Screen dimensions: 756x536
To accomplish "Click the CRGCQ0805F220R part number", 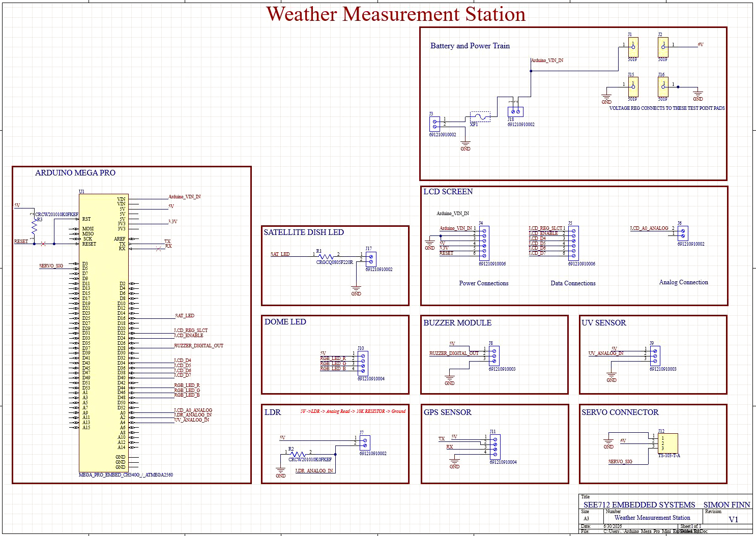I will pyautogui.click(x=335, y=262).
